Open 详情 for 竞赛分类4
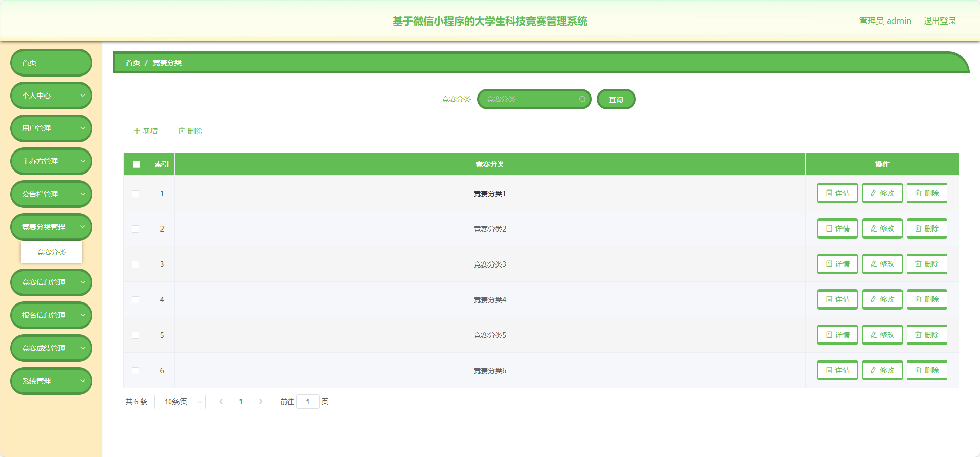This screenshot has height=457, width=980. point(837,299)
